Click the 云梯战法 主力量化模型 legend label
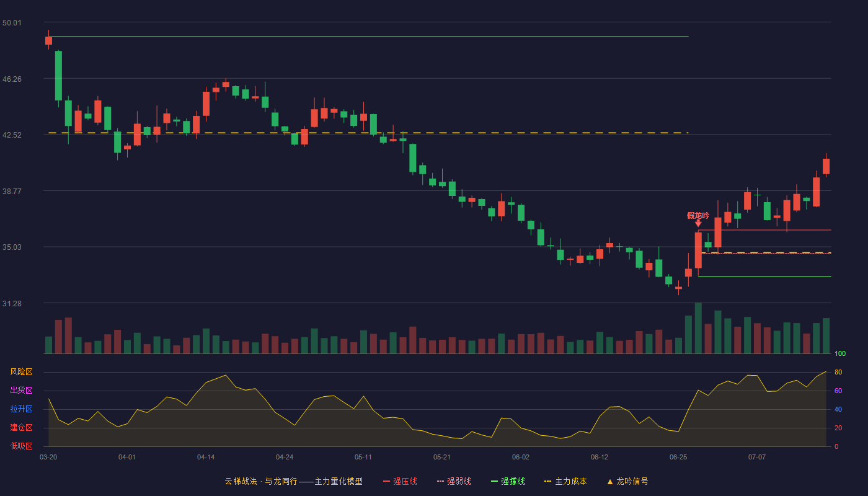868x496 pixels. tap(293, 481)
